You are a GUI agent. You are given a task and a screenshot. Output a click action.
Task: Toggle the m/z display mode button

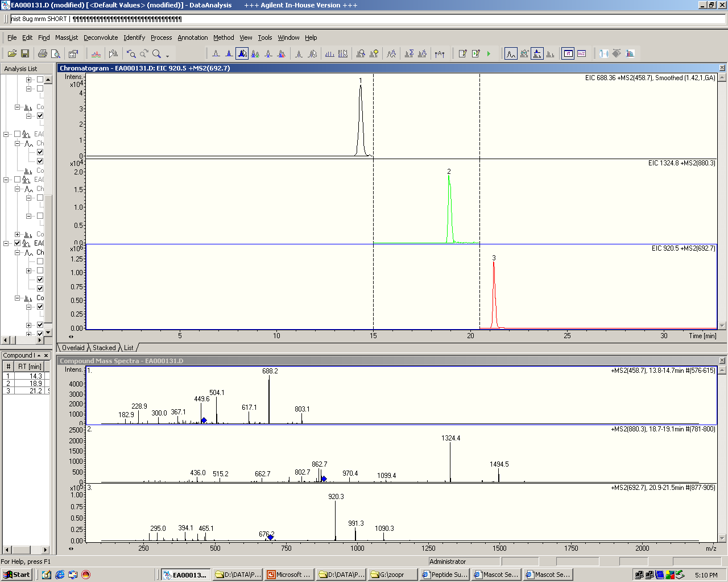(x=581, y=53)
